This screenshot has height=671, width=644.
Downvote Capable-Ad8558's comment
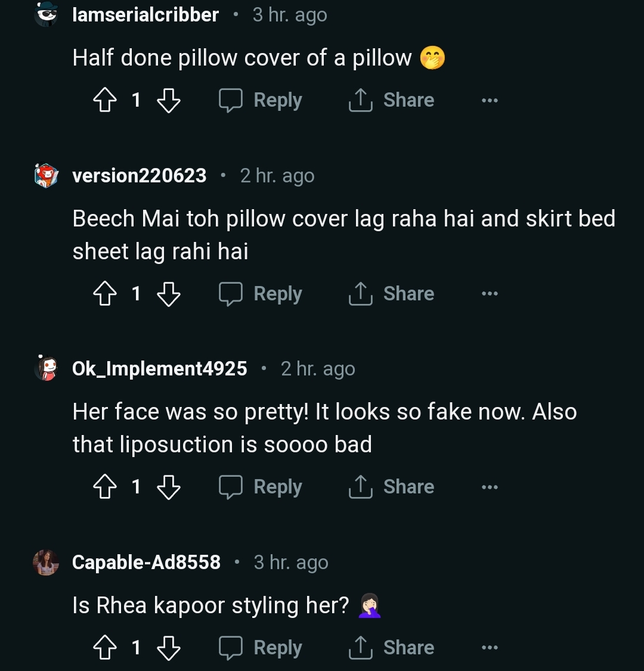coord(168,648)
